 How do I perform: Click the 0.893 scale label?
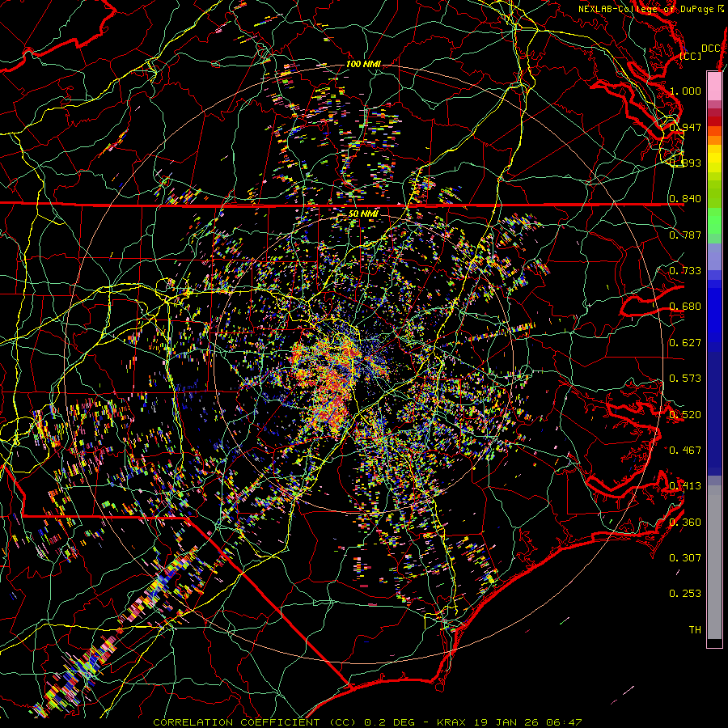pos(685,163)
